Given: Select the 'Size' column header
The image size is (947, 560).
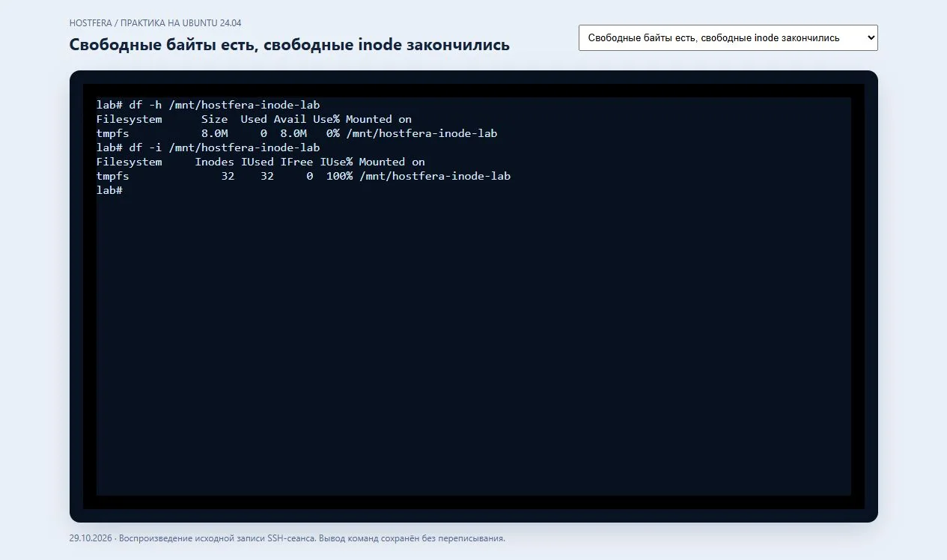Looking at the screenshot, I should pos(215,119).
